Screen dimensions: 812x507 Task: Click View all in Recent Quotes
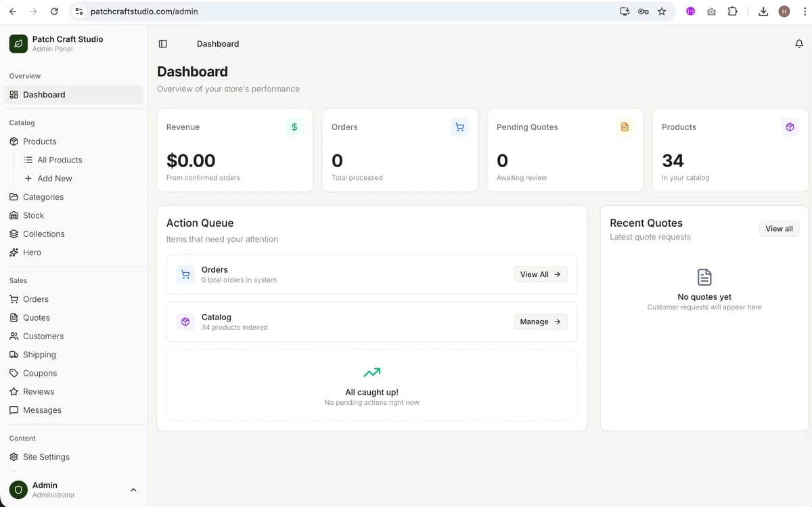point(779,229)
